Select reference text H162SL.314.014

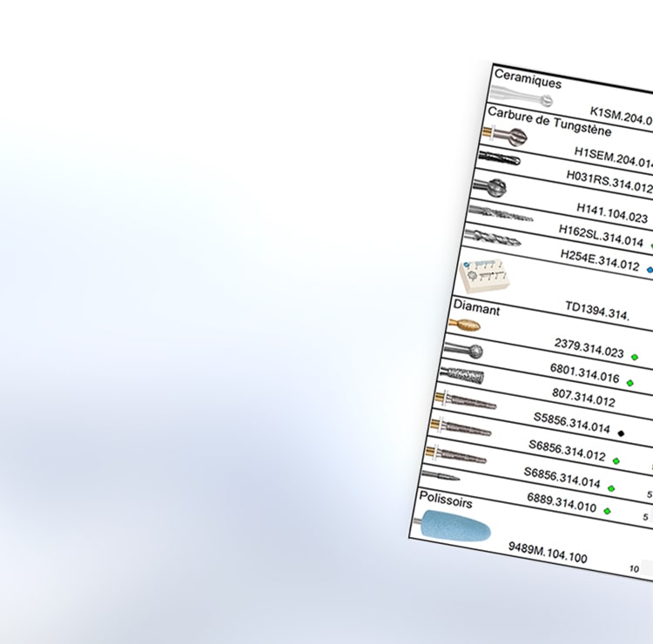(x=601, y=236)
